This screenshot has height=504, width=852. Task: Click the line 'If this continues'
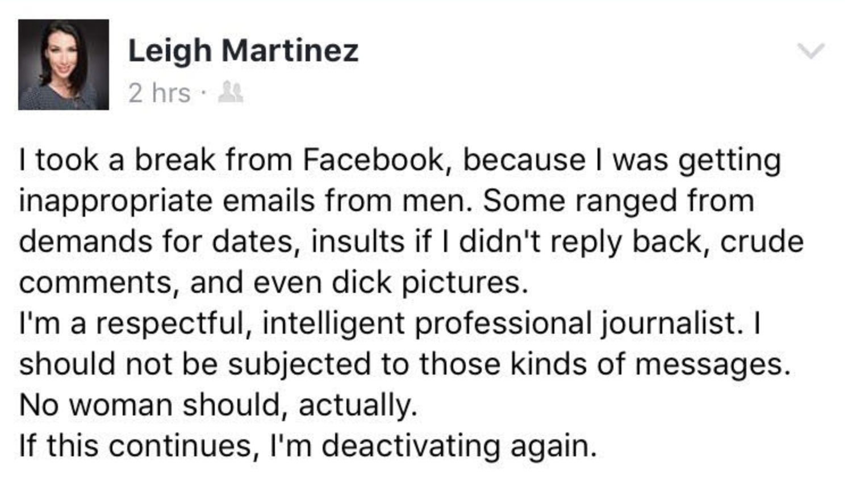[x=308, y=446]
